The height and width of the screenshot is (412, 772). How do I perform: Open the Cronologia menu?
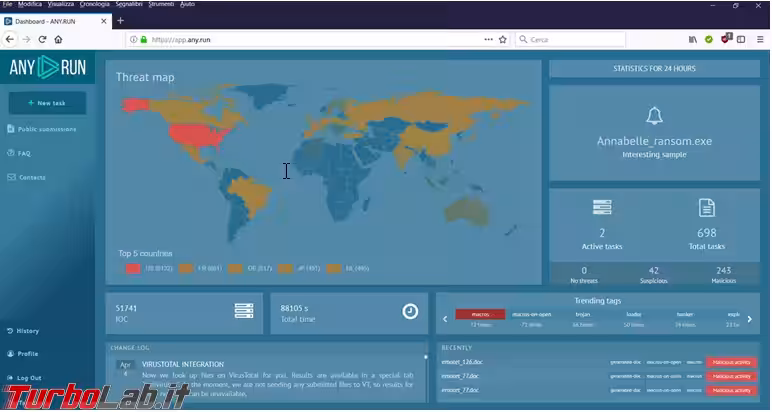pyautogui.click(x=95, y=5)
